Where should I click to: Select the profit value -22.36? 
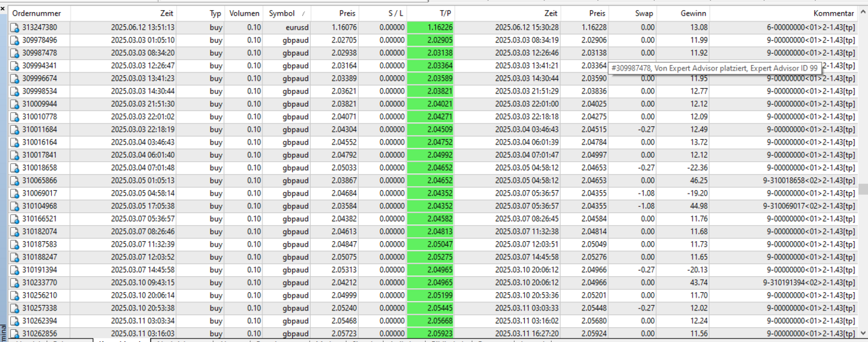click(697, 168)
